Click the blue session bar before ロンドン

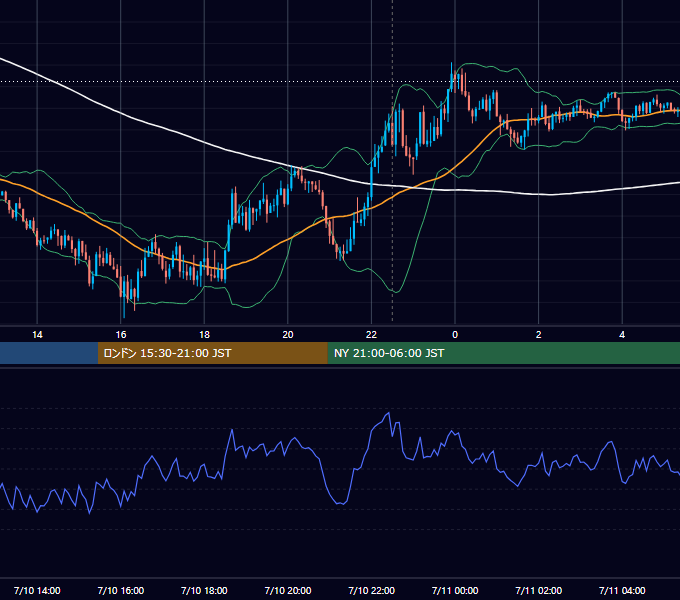tap(49, 353)
